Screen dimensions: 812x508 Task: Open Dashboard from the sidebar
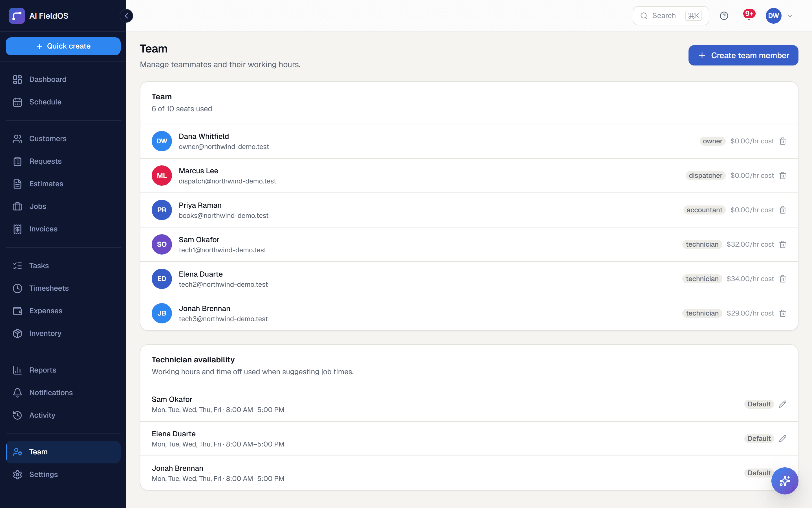pos(63,79)
